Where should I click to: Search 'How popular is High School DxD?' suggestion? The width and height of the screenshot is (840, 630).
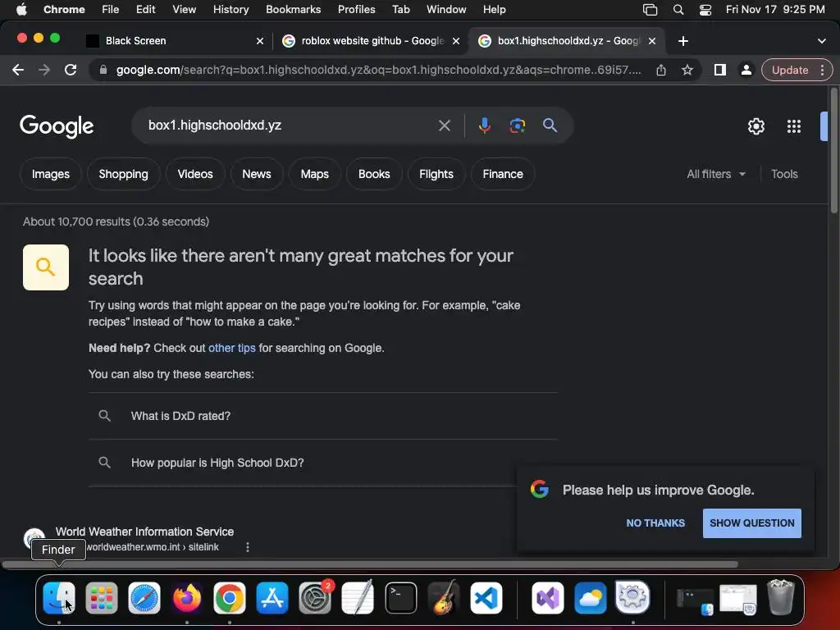[323, 463]
